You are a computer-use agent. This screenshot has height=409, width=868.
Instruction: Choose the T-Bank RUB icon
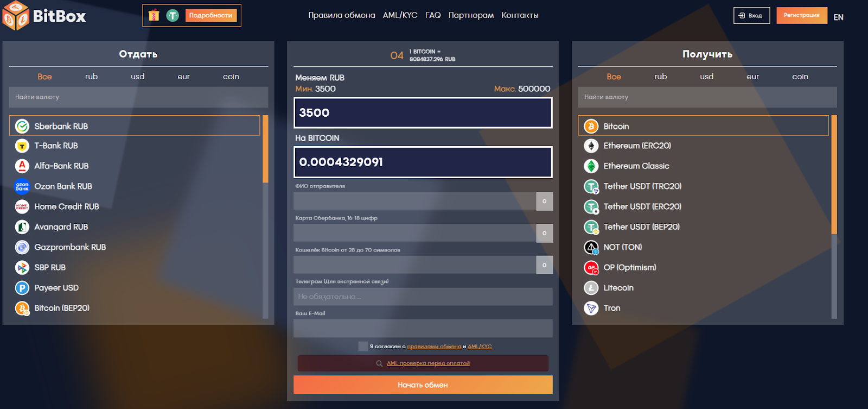click(22, 146)
